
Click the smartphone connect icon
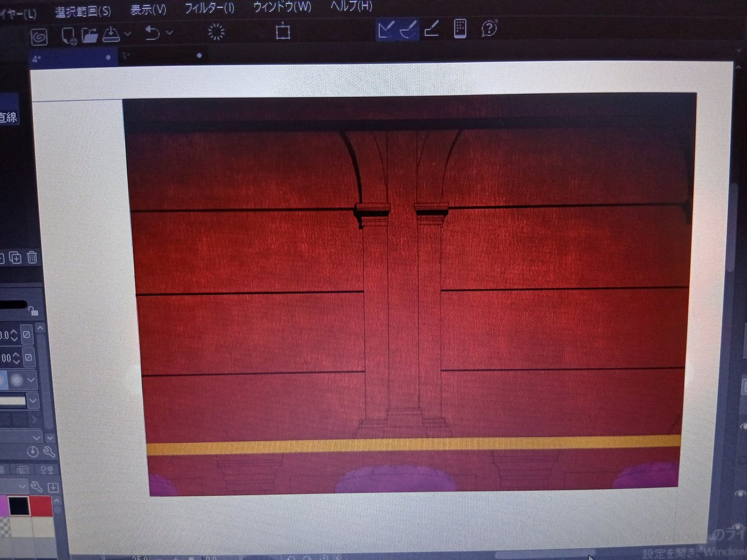coord(460,29)
